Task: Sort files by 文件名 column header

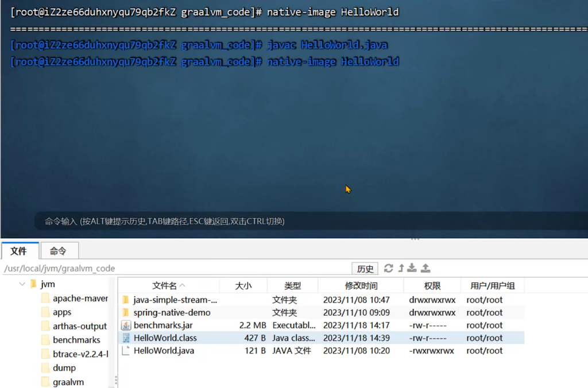Action: [168, 286]
